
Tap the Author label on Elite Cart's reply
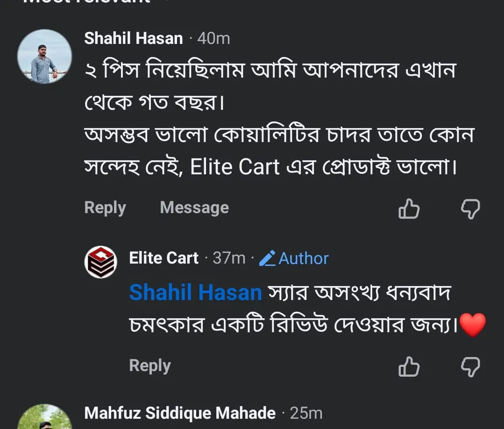pyautogui.click(x=304, y=258)
